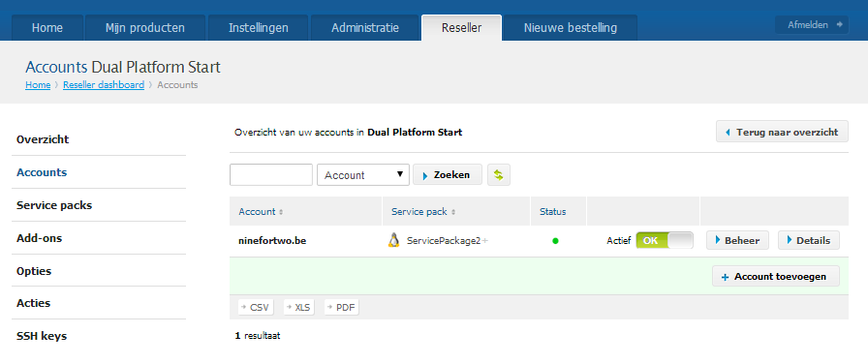Click the green refresh arrows icon
Viewport: 868px width, 364px height.
pyautogui.click(x=499, y=175)
